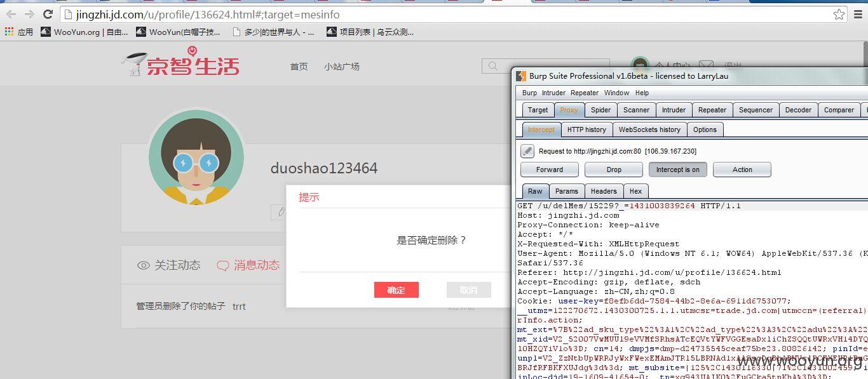Select the Raw message view tab
The width and height of the screenshot is (868, 379).
coord(536,191)
